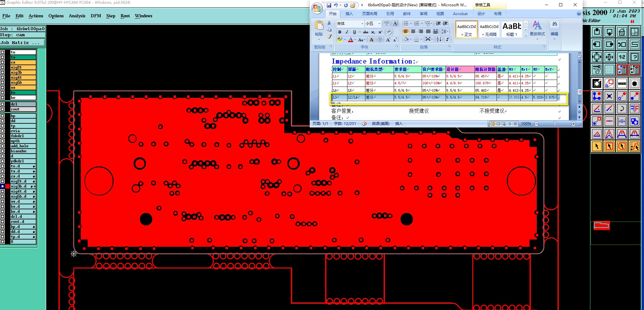
Task: Click the Word help question mark icon
Action: tap(579, 14)
